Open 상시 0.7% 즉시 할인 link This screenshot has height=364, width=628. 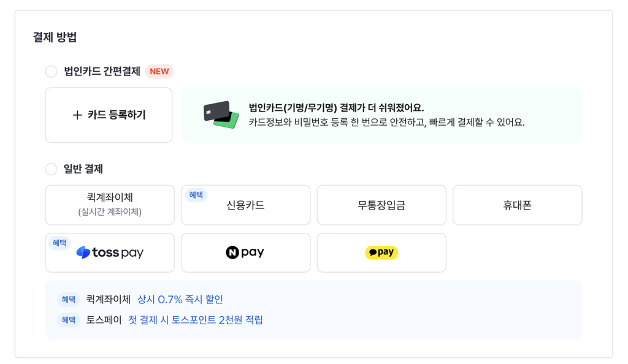(180, 299)
